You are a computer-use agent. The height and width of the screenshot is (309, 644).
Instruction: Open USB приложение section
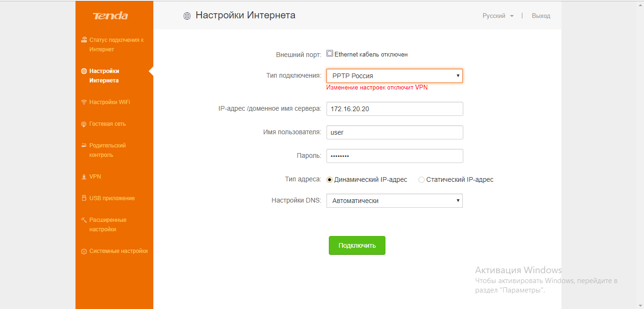[112, 198]
